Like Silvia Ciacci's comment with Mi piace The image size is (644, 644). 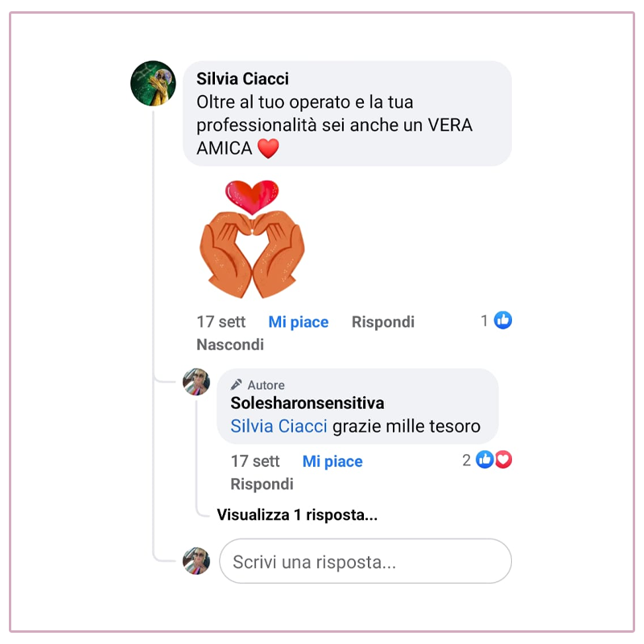[298, 322]
